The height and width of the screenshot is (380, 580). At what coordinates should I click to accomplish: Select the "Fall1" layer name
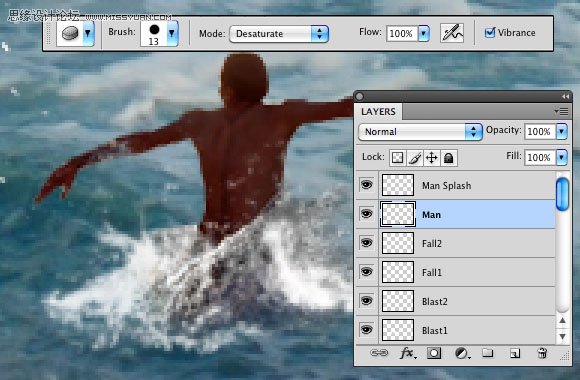pyautogui.click(x=432, y=273)
